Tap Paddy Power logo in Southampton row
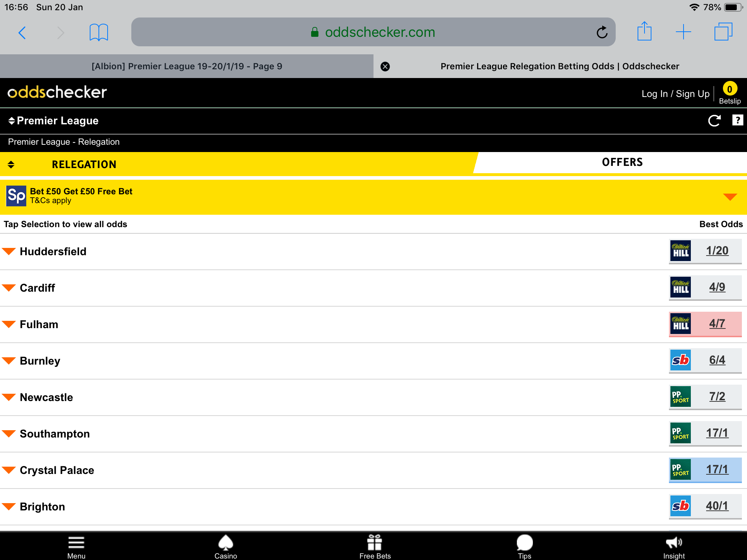This screenshot has width=747, height=560. click(x=681, y=433)
